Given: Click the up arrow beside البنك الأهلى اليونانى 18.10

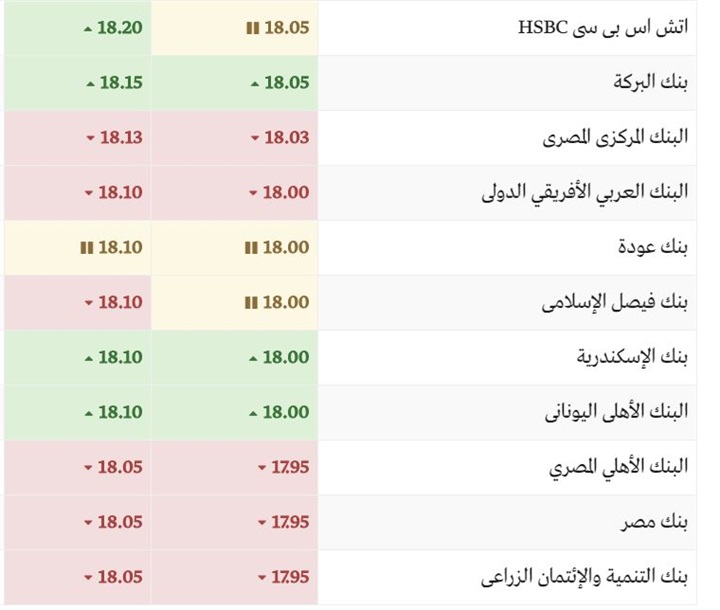Looking at the screenshot, I should [x=89, y=413].
